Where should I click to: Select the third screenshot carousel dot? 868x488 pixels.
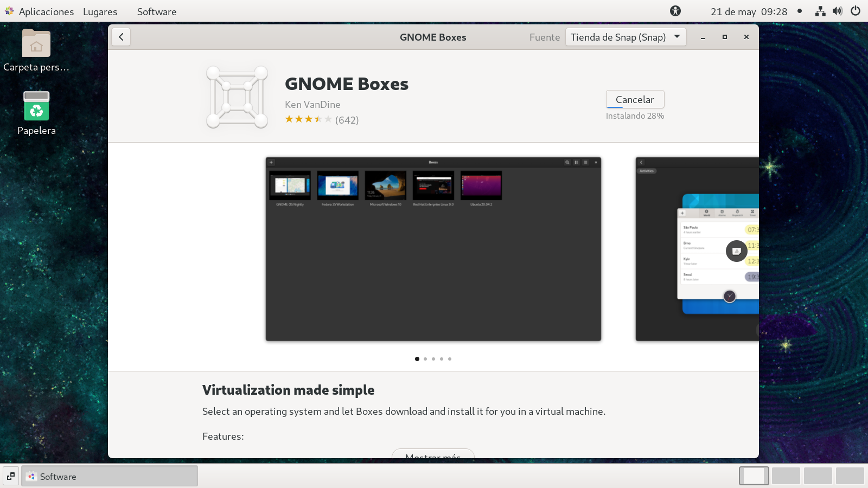click(x=433, y=359)
